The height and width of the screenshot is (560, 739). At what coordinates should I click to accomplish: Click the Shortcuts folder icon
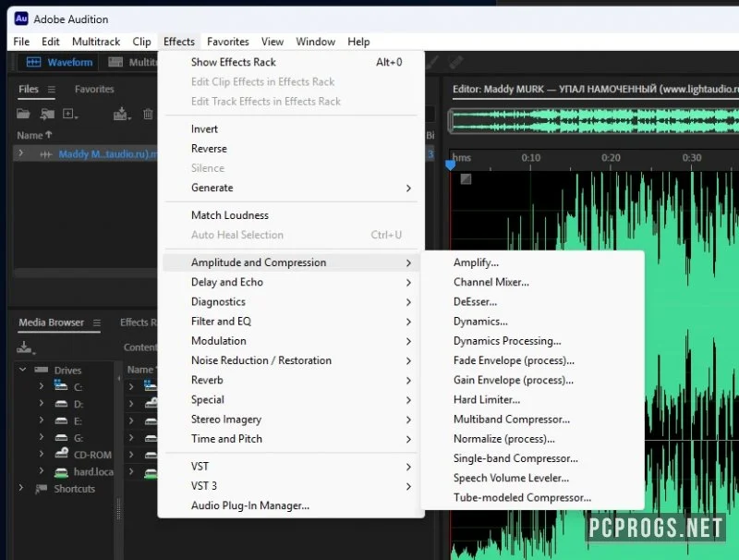42,489
